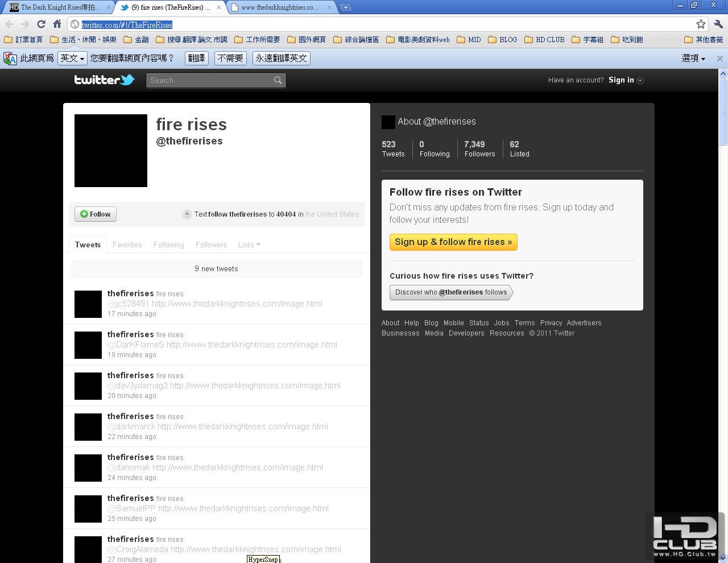Open the 0 Following count

pos(435,149)
